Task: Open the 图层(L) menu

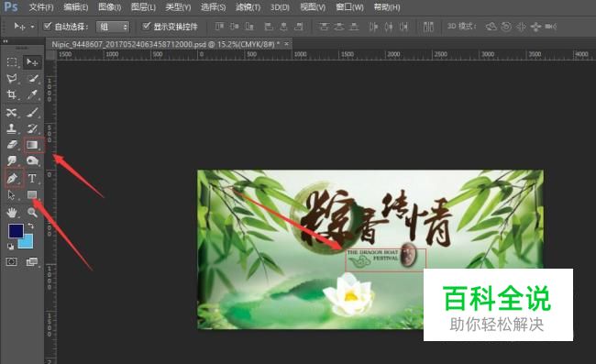Action: coord(143,7)
